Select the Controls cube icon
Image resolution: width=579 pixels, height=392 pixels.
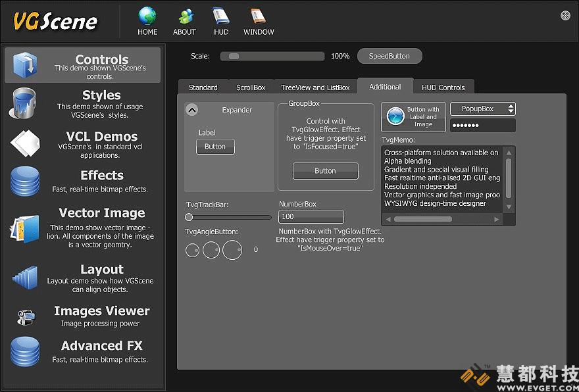coord(25,64)
